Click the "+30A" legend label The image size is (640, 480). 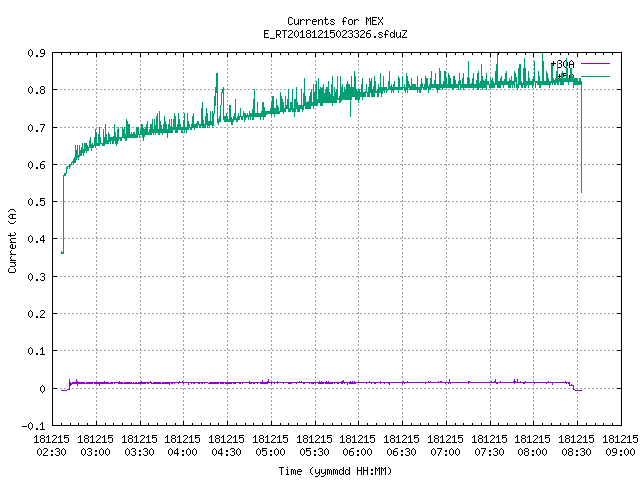tap(562, 64)
